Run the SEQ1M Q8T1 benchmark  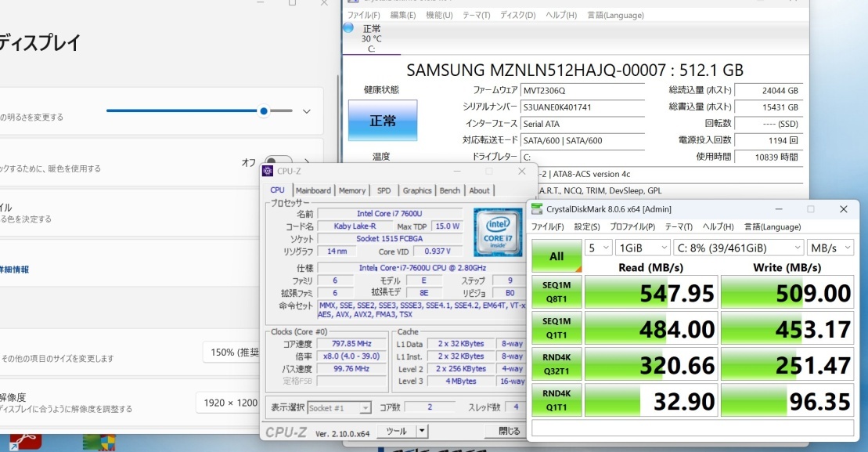coord(557,292)
